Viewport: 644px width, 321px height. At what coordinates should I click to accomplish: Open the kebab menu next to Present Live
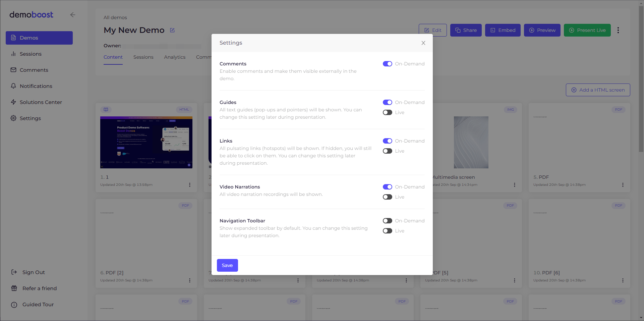(618, 30)
